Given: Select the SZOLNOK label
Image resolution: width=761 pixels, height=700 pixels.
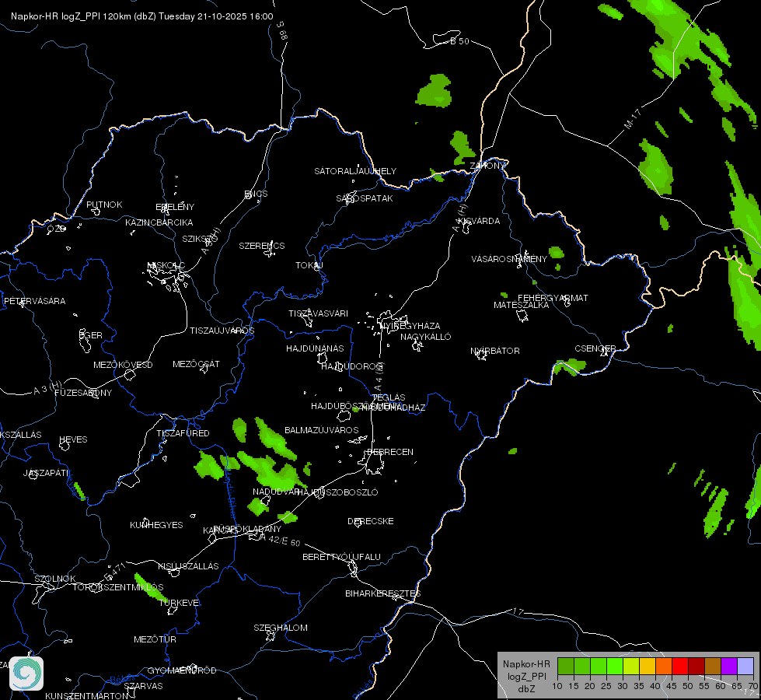Looking at the screenshot, I should click(55, 579).
